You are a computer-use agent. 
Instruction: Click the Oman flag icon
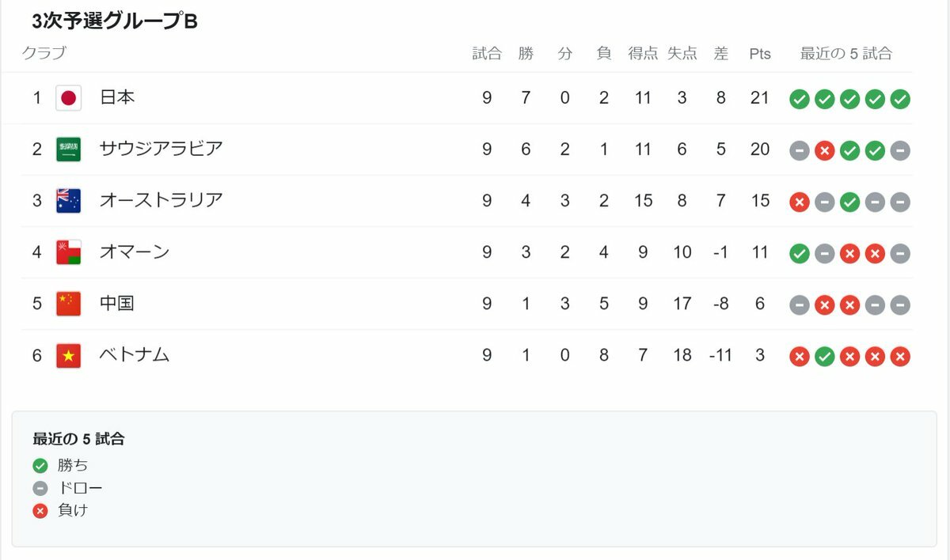[69, 252]
